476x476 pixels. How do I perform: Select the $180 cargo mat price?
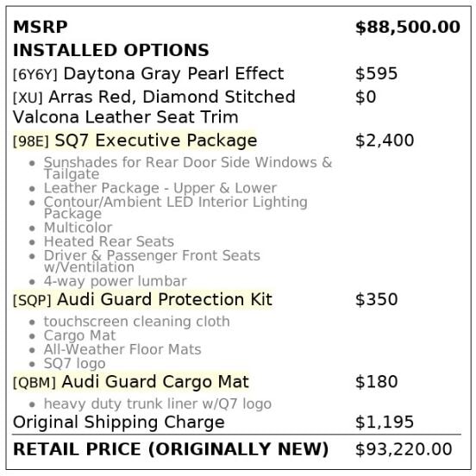377,382
